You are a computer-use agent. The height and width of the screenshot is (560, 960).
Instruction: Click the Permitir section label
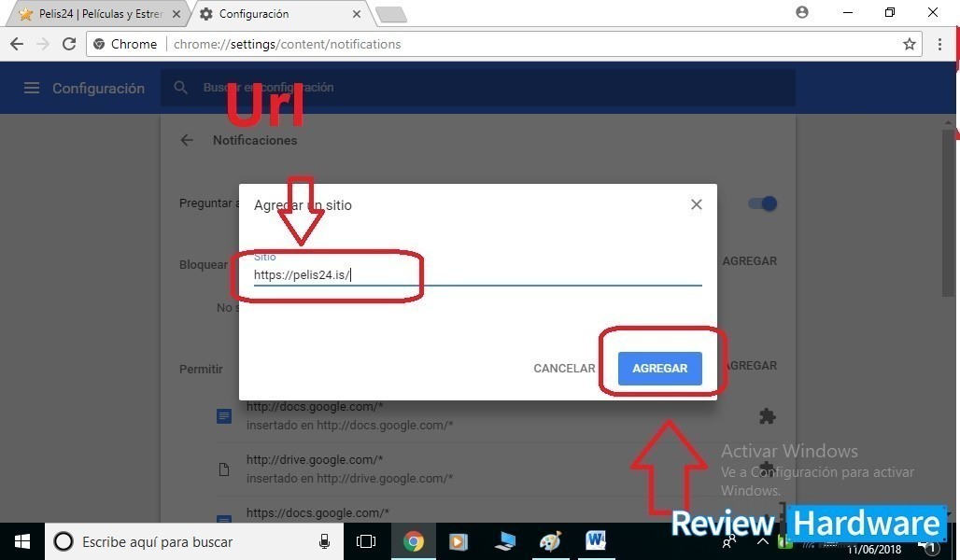point(201,369)
